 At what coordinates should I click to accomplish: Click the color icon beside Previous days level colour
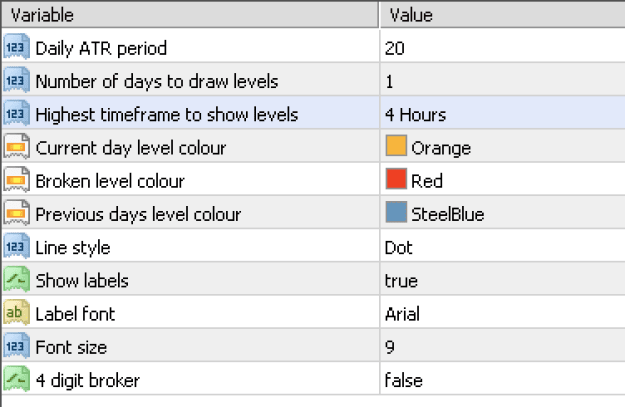(x=17, y=214)
